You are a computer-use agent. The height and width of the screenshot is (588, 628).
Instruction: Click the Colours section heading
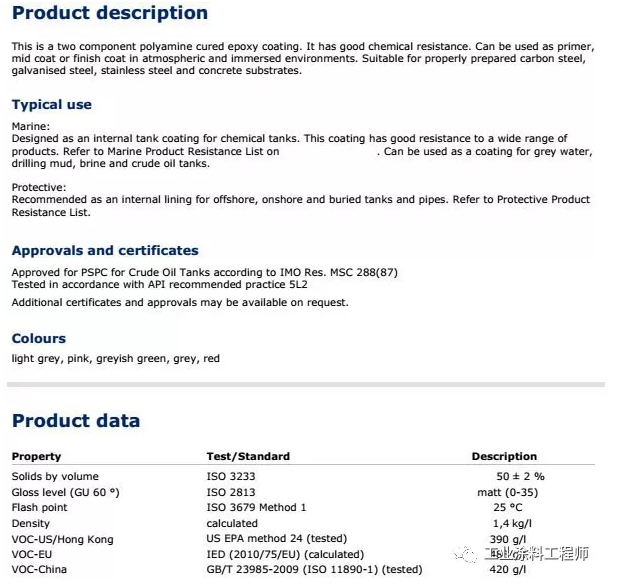click(x=38, y=338)
